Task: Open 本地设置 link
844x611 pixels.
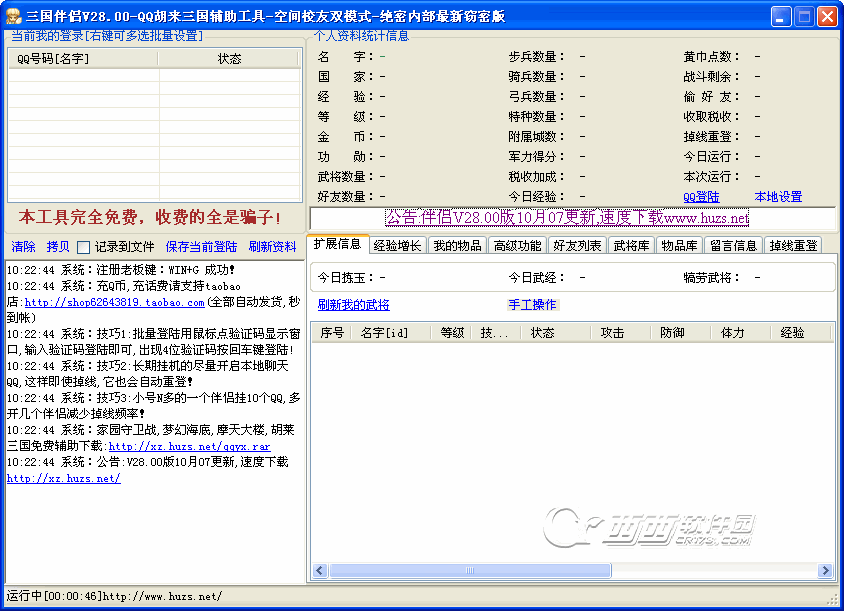Action: click(x=778, y=197)
